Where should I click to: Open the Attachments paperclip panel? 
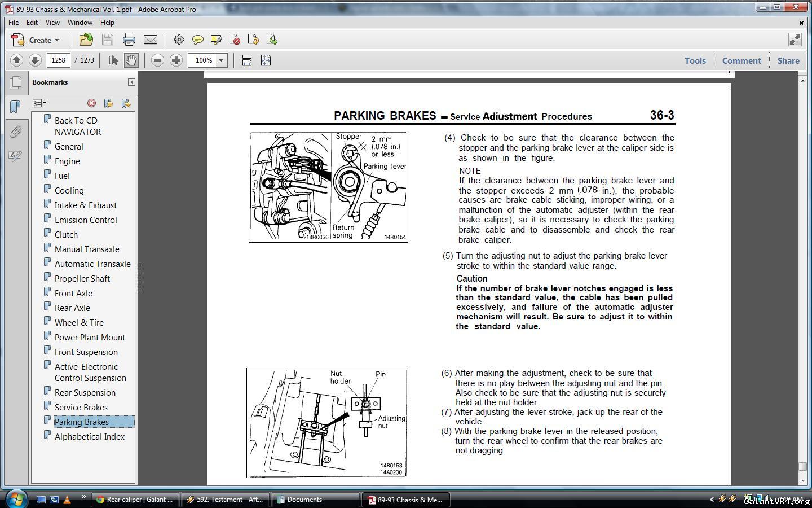(15, 132)
